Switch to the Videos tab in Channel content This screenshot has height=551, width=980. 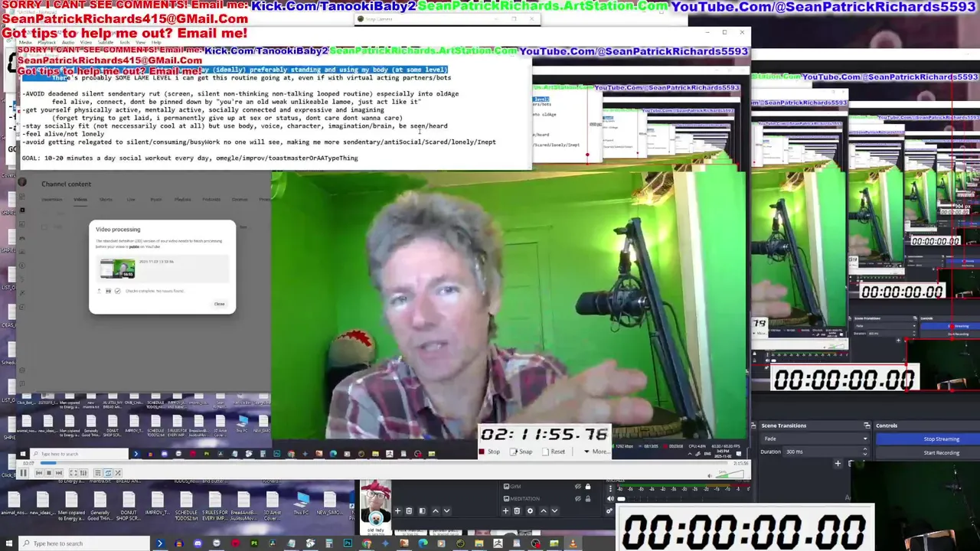80,199
